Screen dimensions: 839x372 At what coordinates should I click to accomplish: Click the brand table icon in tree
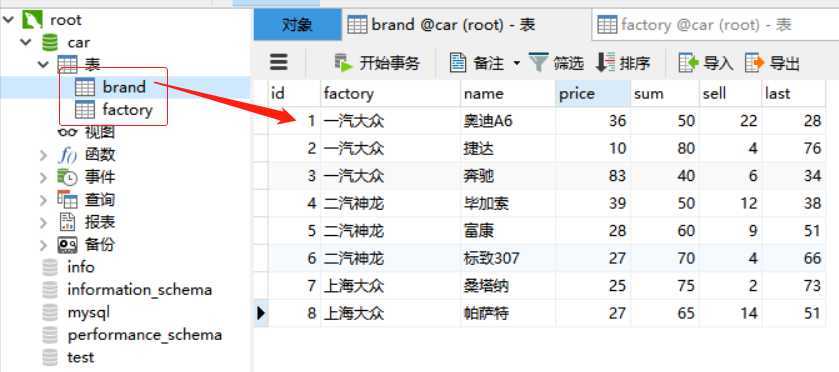coord(85,87)
